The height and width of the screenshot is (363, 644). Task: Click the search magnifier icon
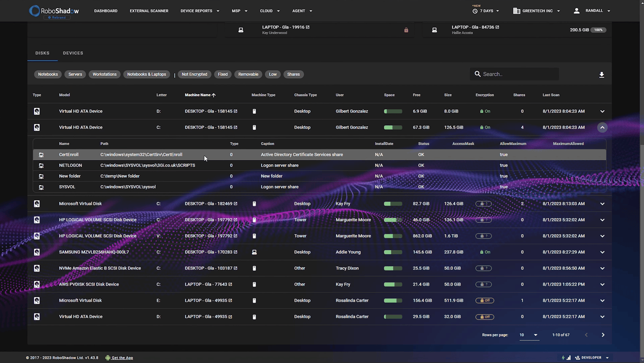tap(477, 74)
